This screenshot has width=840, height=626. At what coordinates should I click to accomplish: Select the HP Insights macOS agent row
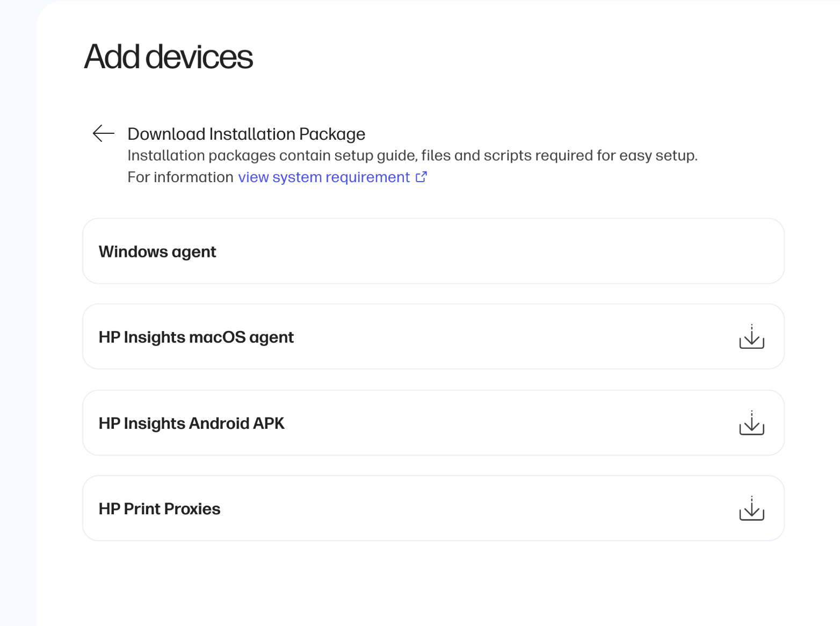point(433,336)
